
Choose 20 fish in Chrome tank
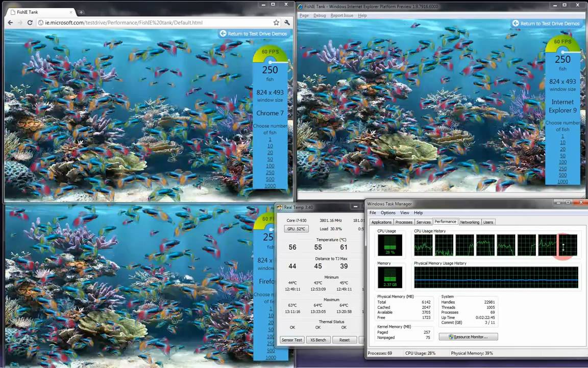point(270,153)
